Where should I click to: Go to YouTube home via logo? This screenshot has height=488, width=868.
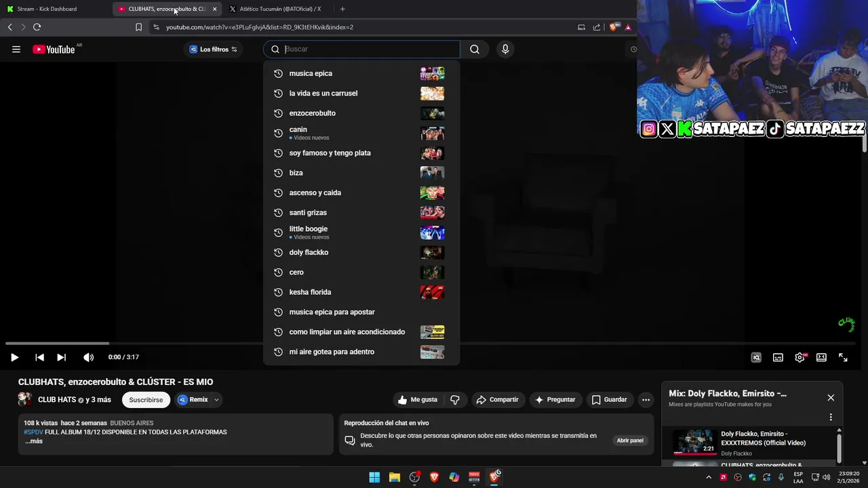[x=54, y=49]
